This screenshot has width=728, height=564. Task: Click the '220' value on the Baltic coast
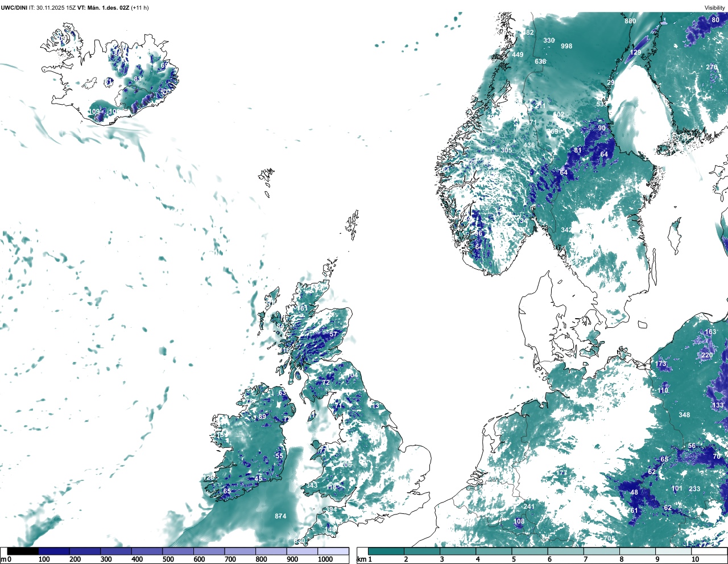707,355
